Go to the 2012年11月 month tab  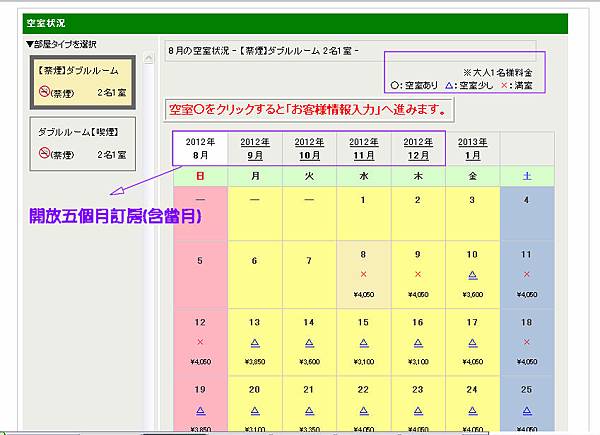(x=364, y=148)
